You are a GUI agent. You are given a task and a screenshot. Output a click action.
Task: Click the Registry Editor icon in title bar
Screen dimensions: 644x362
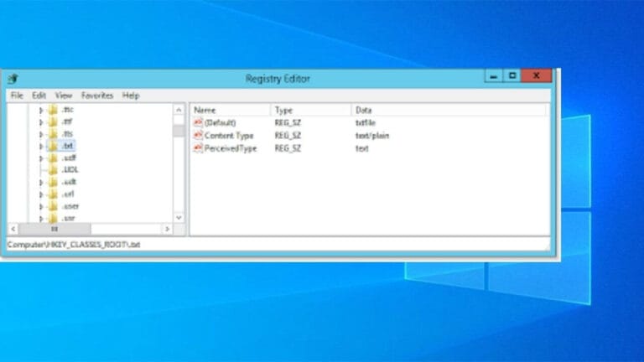click(x=13, y=79)
